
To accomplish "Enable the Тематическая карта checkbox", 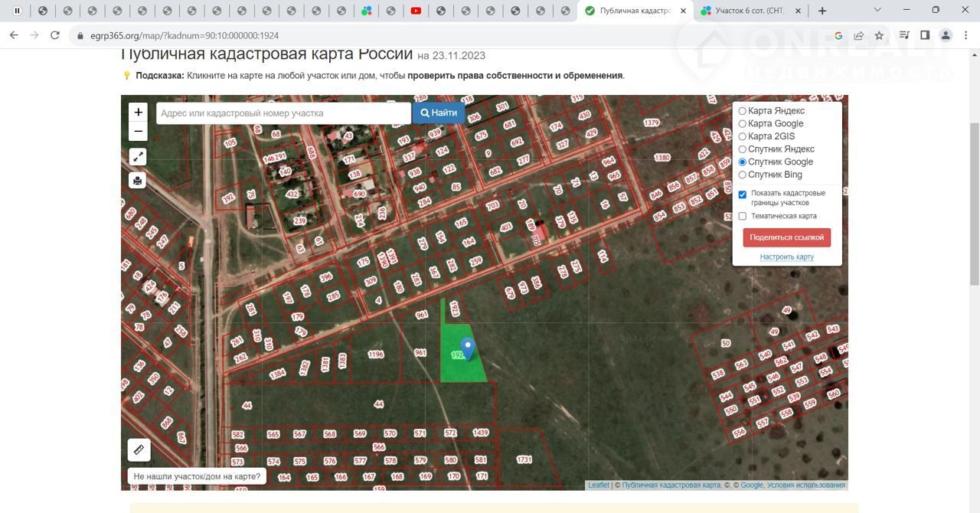I will point(742,217).
